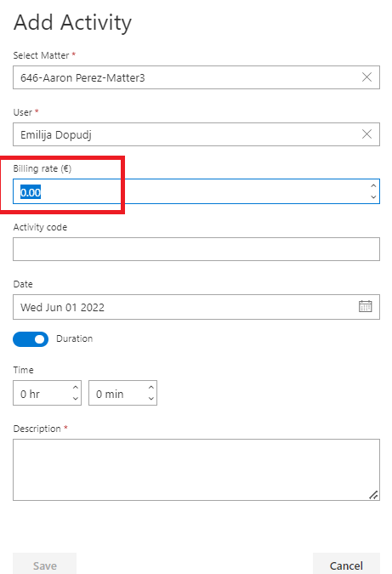Grab the Description resize handle

[x=373, y=495]
